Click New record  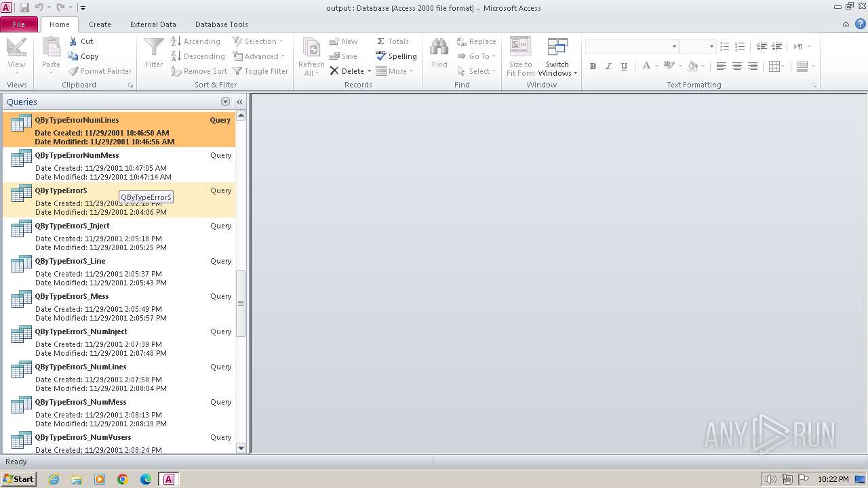point(343,41)
